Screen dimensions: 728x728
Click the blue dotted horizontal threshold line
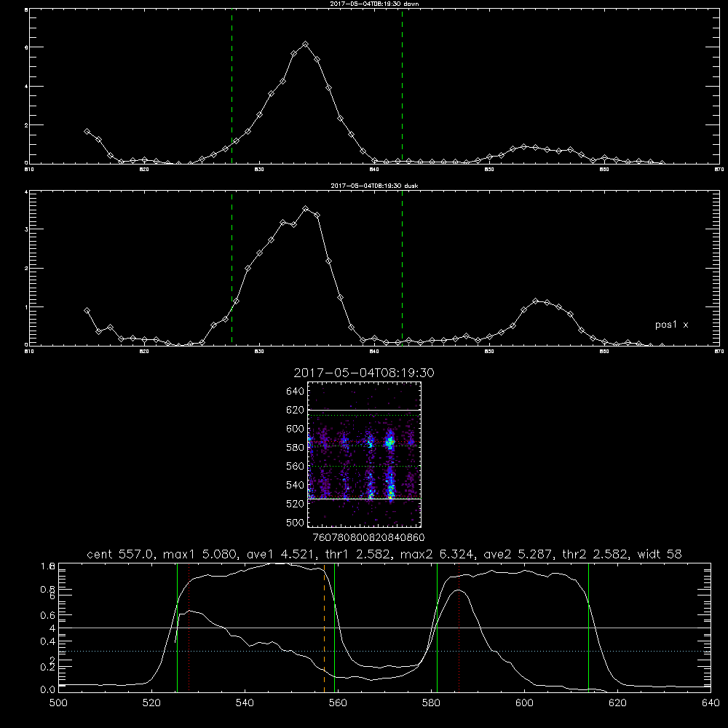(384, 652)
